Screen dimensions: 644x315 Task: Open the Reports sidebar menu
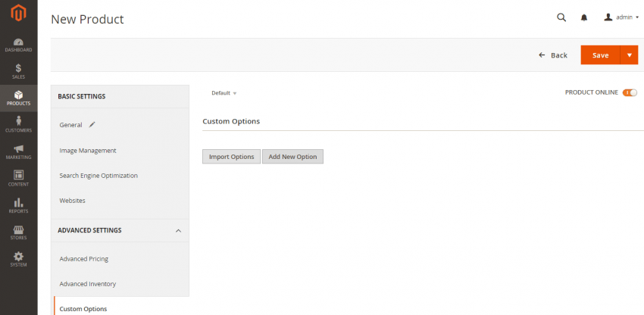click(x=18, y=205)
